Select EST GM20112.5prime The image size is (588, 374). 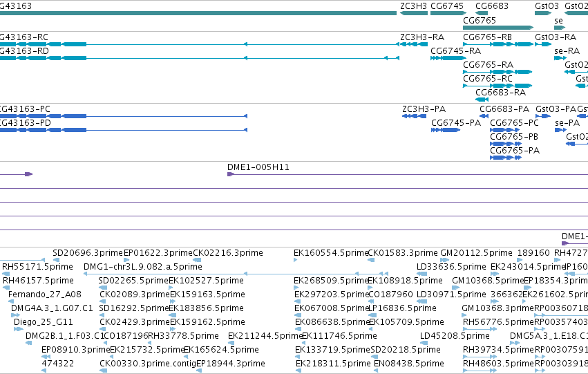[x=445, y=260]
